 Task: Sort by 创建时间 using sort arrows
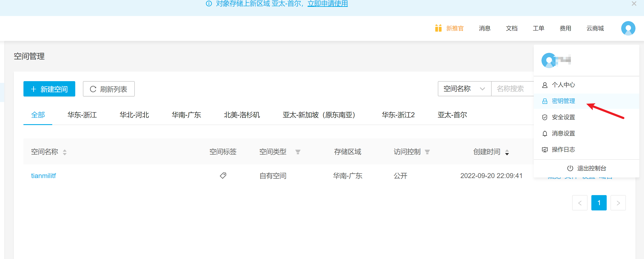click(507, 152)
